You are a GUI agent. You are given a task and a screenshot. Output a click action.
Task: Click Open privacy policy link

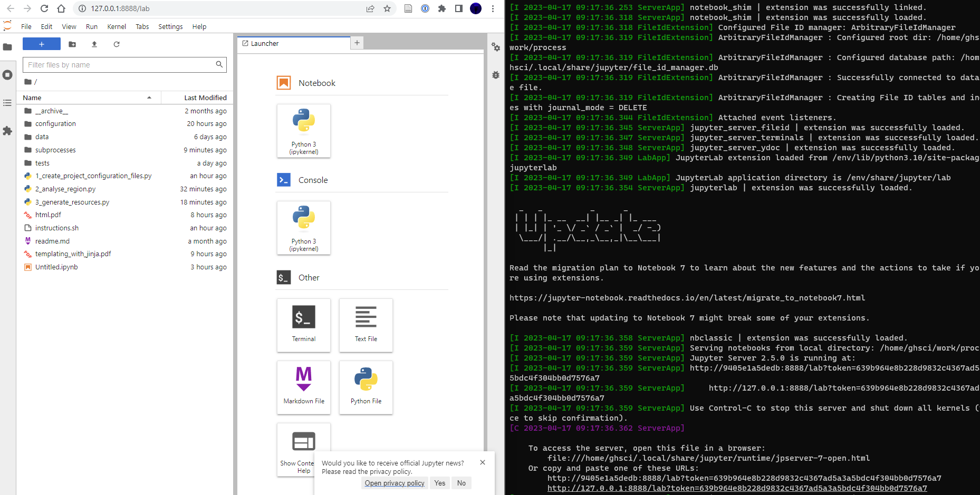pyautogui.click(x=395, y=483)
